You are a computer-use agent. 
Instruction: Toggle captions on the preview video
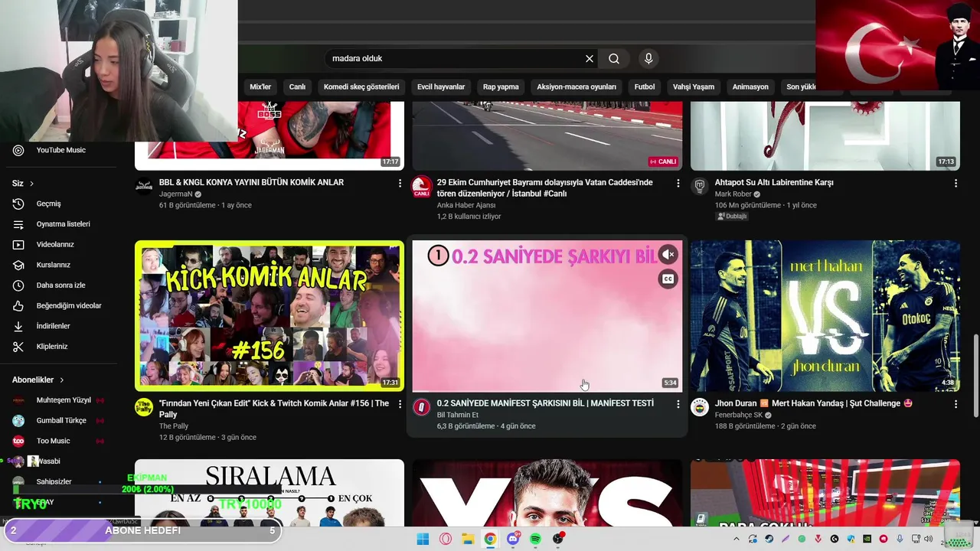click(668, 279)
